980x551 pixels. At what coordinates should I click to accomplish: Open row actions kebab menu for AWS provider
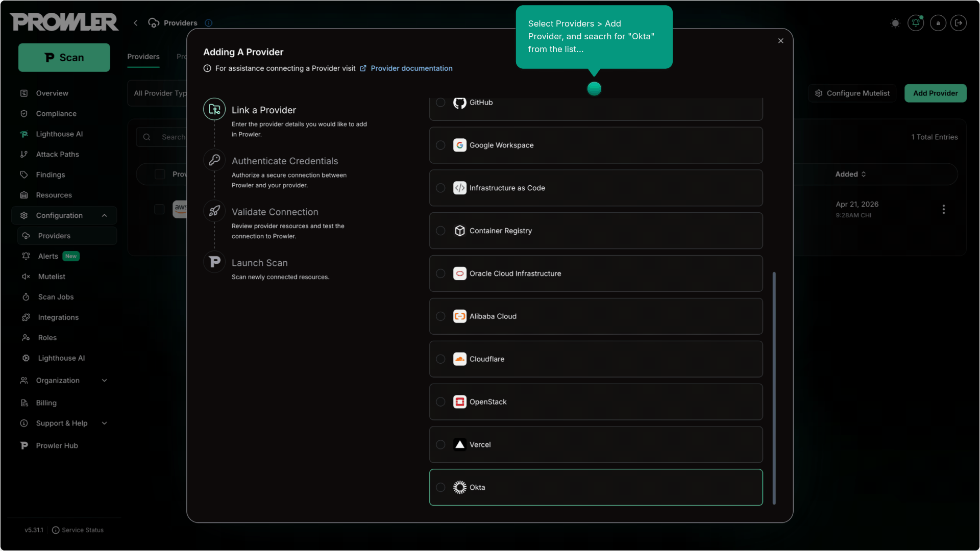944,210
